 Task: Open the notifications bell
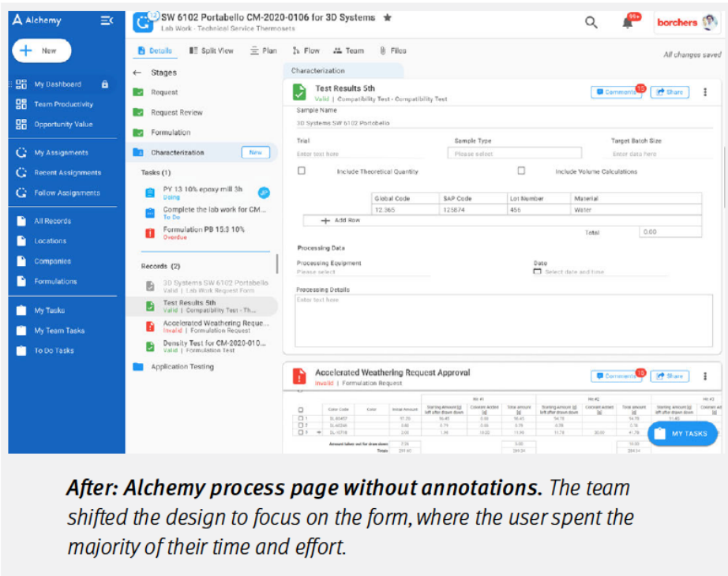click(628, 22)
